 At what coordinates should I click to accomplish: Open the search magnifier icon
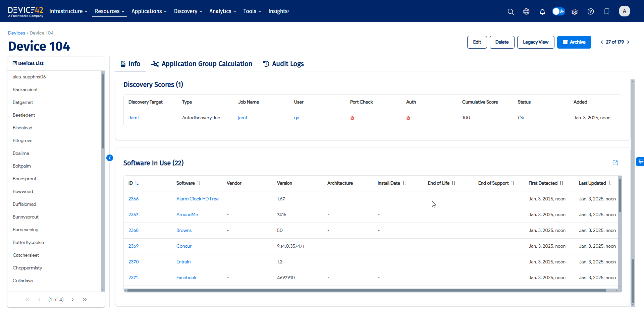(511, 12)
